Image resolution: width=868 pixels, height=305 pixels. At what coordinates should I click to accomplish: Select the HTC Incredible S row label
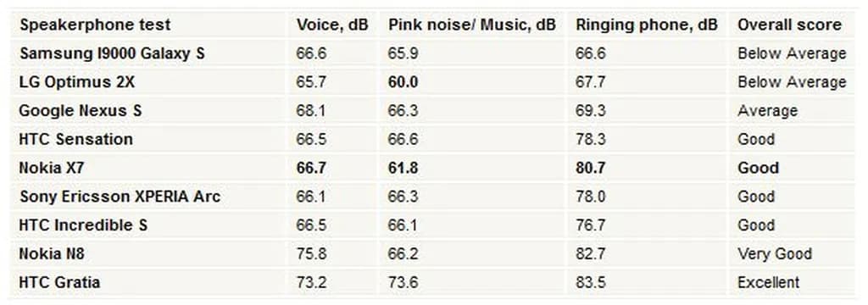click(x=83, y=225)
